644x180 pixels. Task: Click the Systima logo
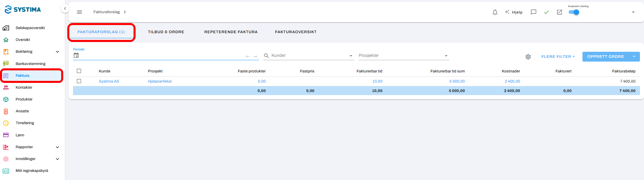(23, 9)
